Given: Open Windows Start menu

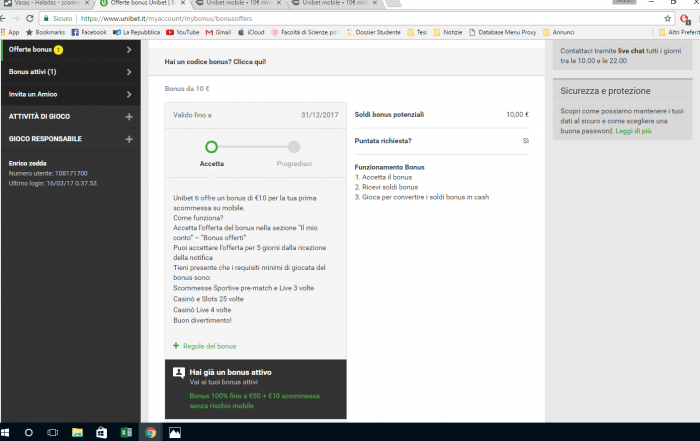Looking at the screenshot, I should click(5, 433).
